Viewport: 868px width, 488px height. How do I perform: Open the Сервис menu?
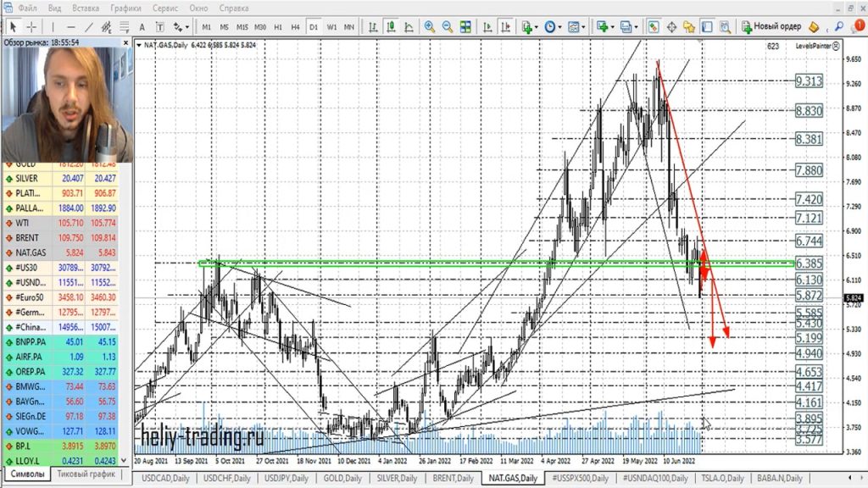tap(164, 8)
